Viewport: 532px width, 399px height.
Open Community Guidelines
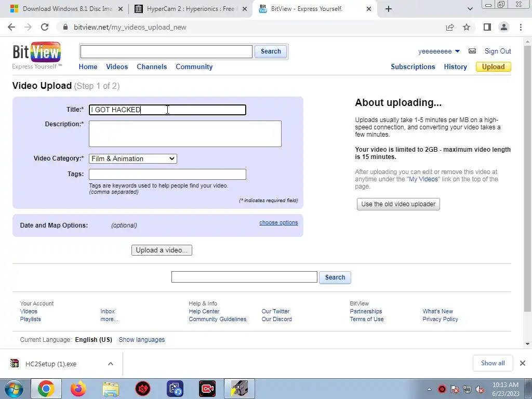pos(218,319)
